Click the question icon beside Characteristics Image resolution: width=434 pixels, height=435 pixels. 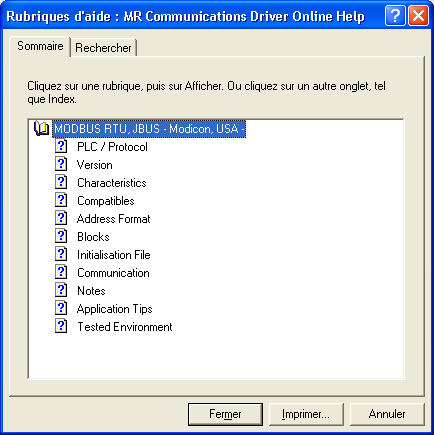click(61, 182)
